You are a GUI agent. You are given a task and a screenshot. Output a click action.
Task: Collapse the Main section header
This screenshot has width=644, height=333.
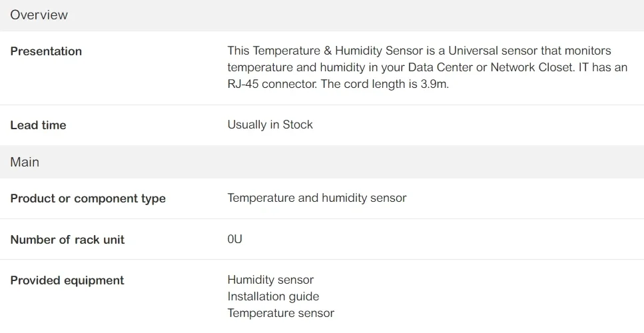[x=25, y=162]
